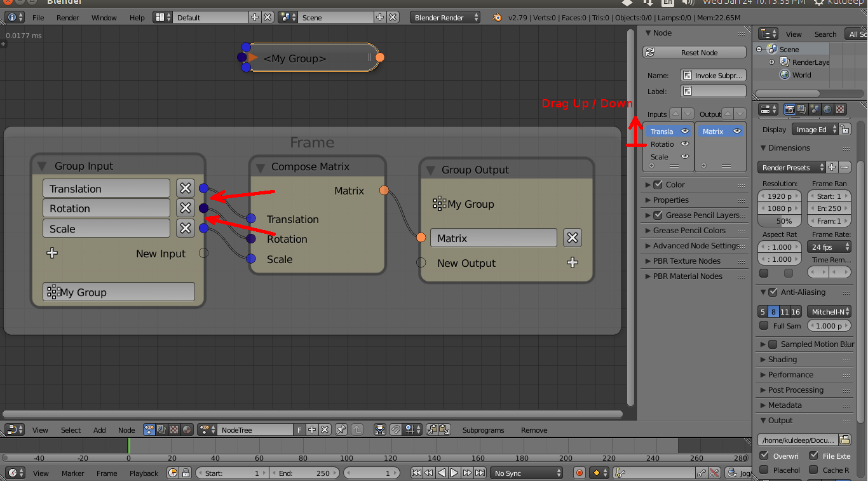Open the No Sync dropdown
Viewport: 868px width, 488px height.
tap(527, 473)
